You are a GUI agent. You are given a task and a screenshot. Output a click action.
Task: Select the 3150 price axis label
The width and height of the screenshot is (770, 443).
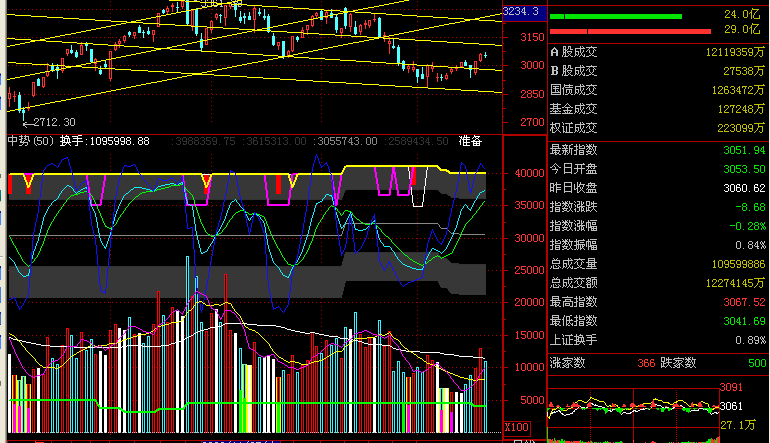[x=532, y=37]
